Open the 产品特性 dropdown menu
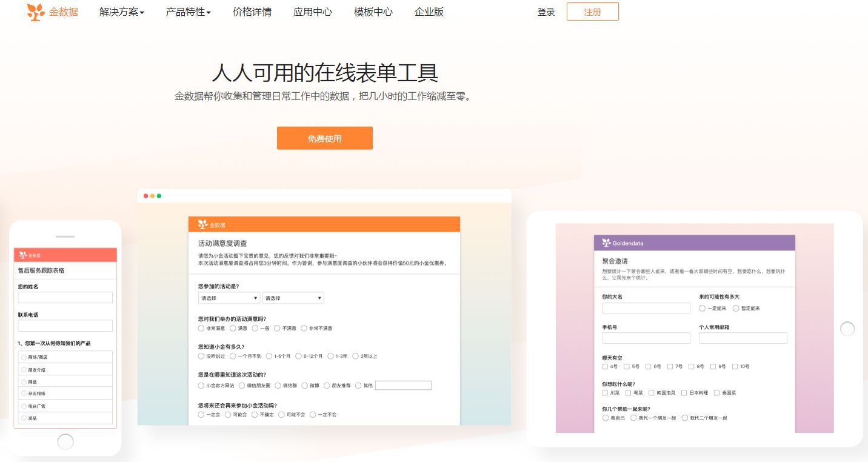 click(x=188, y=12)
